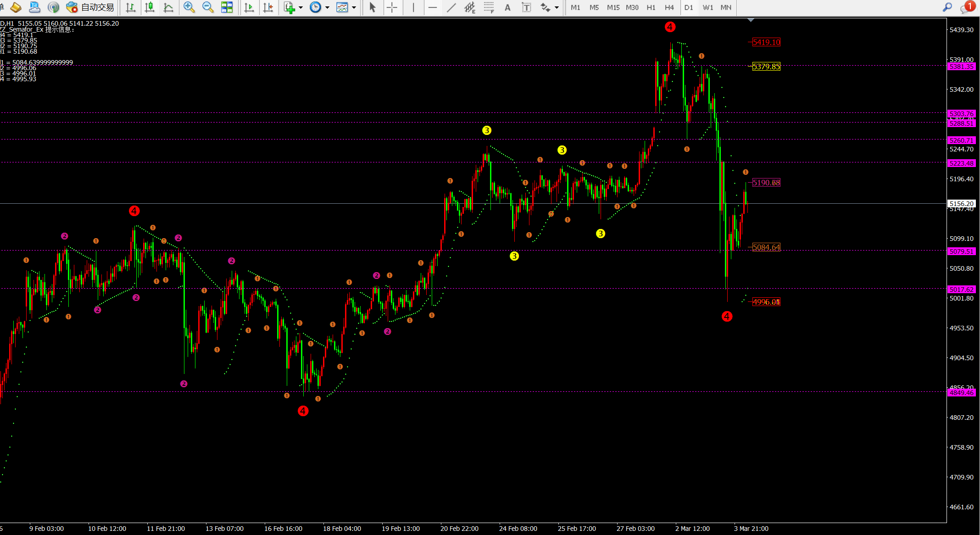The width and height of the screenshot is (980, 535).
Task: Click the Zoom In magnifier icon
Action: (x=189, y=7)
